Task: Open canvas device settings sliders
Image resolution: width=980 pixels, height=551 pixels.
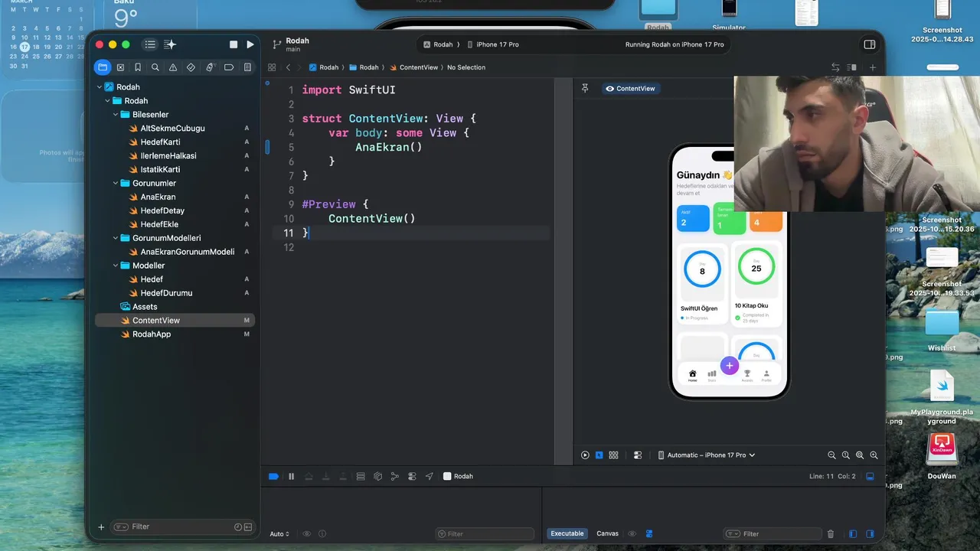Action: 638,455
